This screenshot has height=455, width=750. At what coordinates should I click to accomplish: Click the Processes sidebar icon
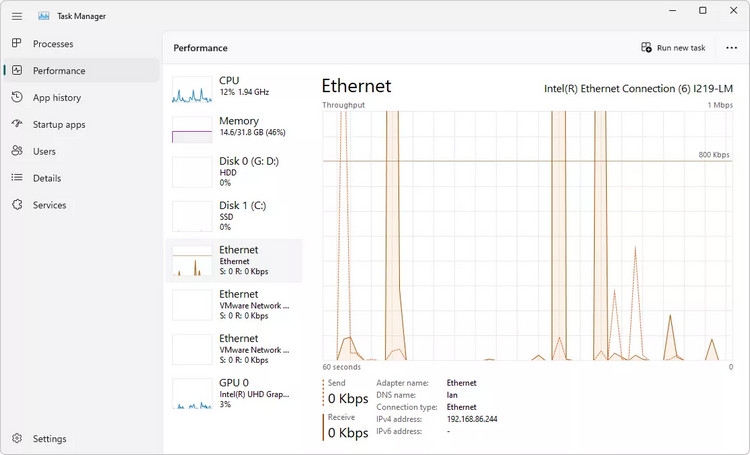(17, 43)
